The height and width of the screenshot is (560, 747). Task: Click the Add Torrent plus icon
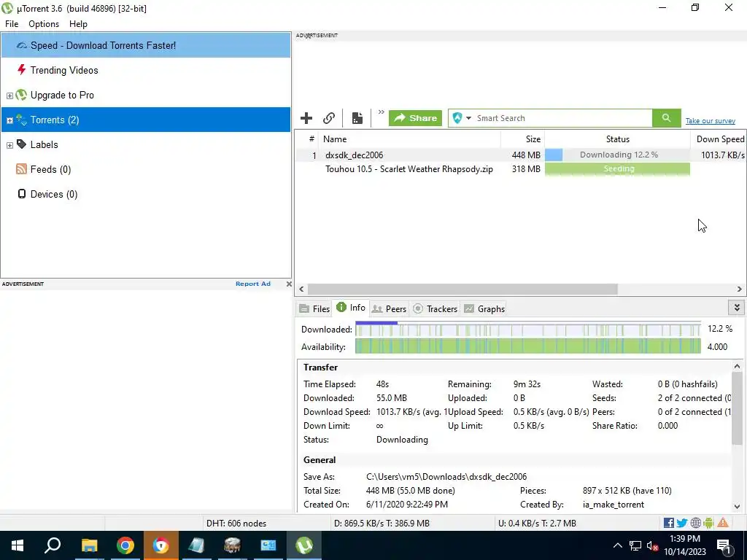point(306,118)
